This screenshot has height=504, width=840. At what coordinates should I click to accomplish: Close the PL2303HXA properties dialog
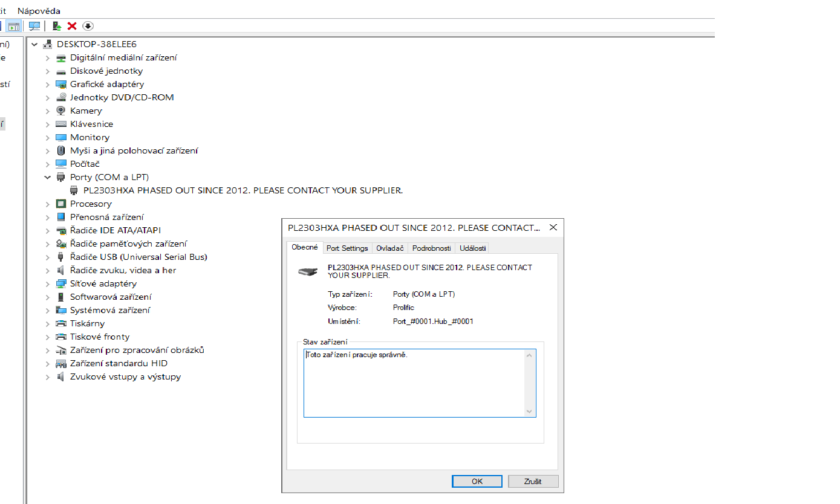tap(553, 228)
